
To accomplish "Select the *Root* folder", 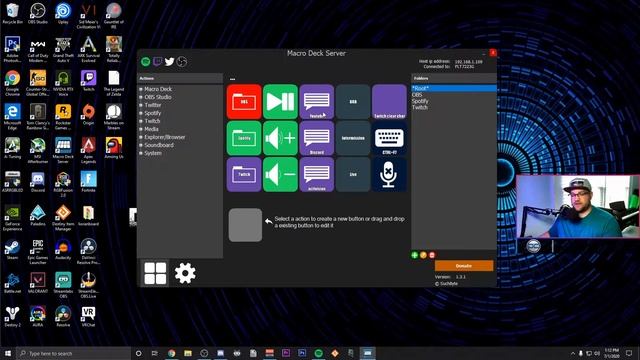I will click(x=454, y=88).
